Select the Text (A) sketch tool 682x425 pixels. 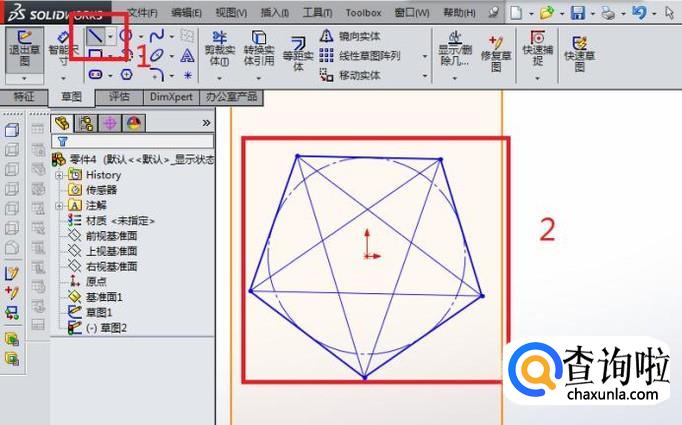(187, 55)
